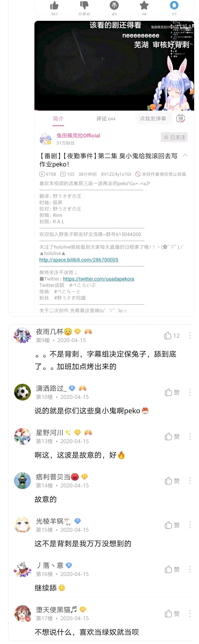The width and height of the screenshot is (199, 644).
Task: Open more options for 堕天使黑猫's comment
Action: [x=190, y=614]
